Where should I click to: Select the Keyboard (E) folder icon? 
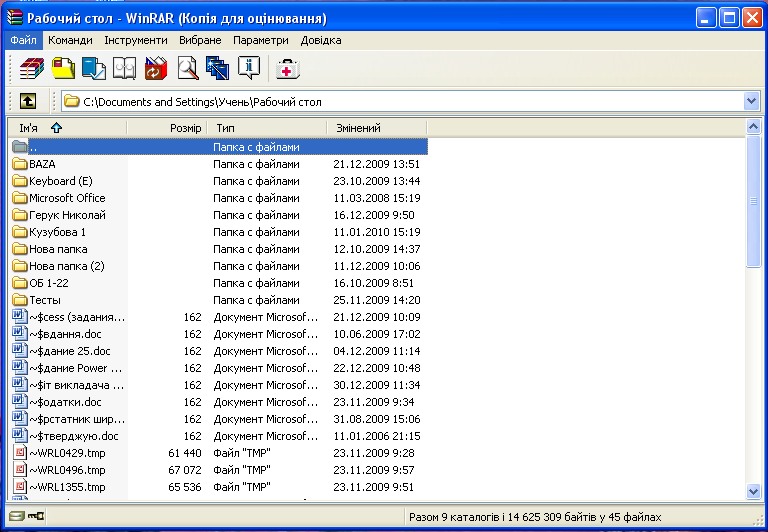click(20, 181)
